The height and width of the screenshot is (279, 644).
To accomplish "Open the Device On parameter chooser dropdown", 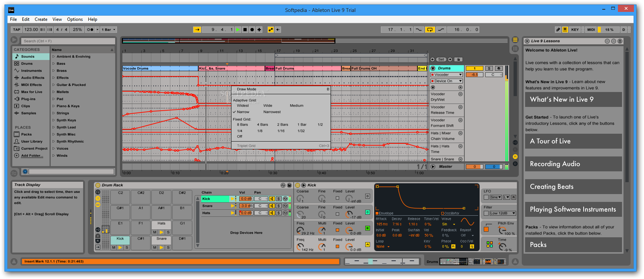I will (446, 81).
